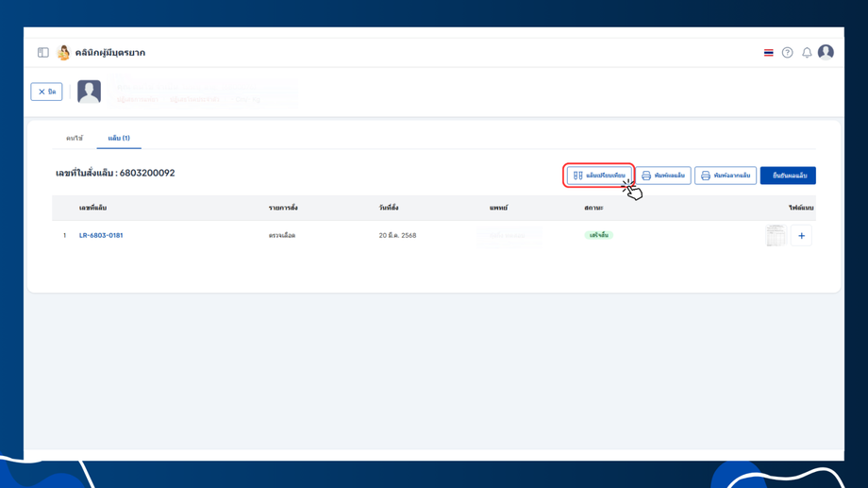Click the พิมพ์ฉลากแล็บ print label button
This screenshot has width=868, height=488.
tap(726, 176)
